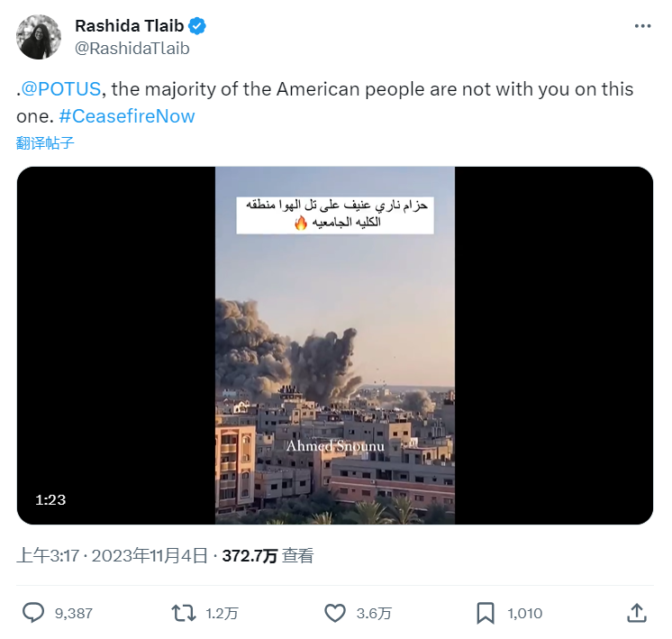This screenshot has width=672, height=639.
Task: Click the @POTUS mention link
Action: (63, 89)
